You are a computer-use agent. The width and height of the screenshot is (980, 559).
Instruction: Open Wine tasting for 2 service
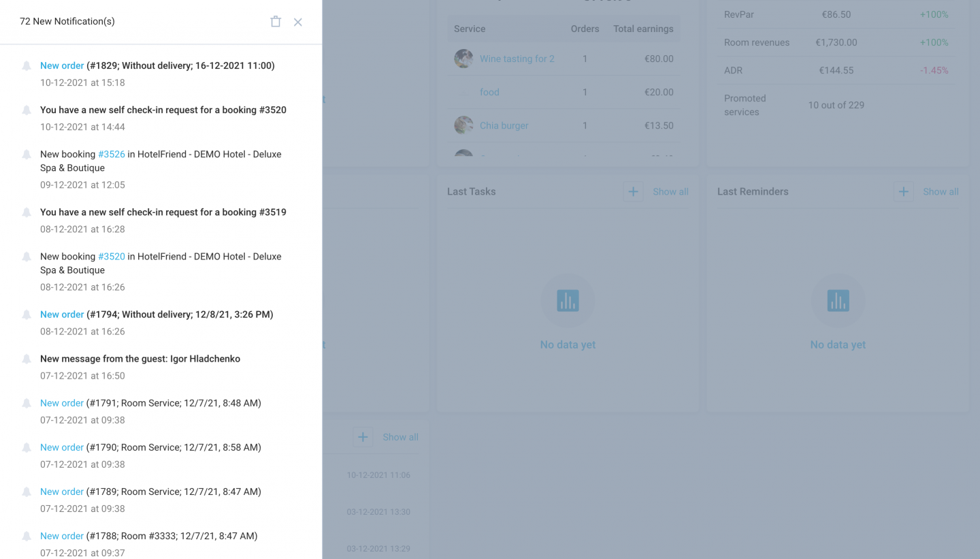[517, 59]
